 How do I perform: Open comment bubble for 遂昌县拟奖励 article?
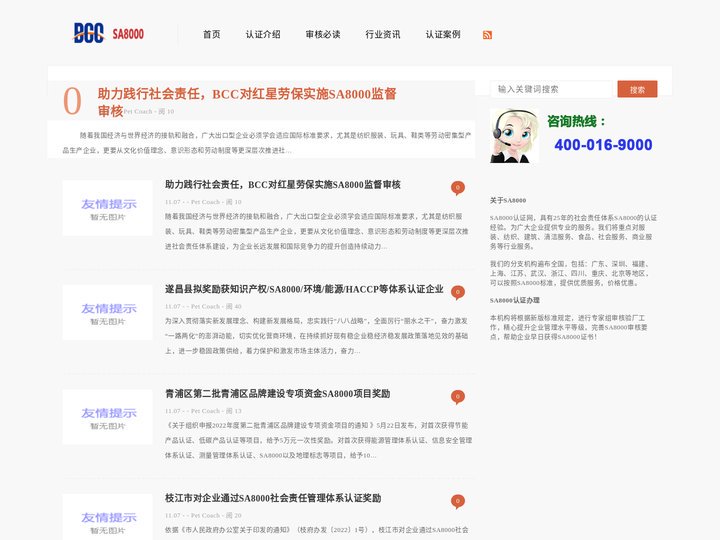457,292
